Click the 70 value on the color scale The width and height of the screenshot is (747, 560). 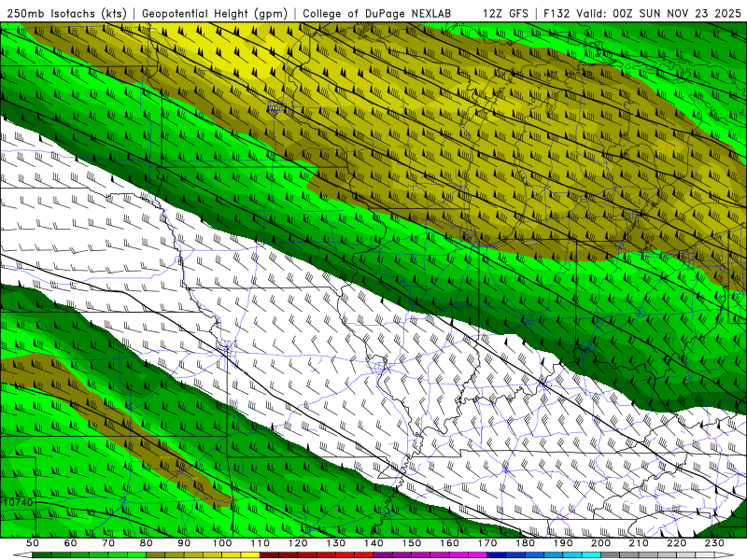pos(108,543)
